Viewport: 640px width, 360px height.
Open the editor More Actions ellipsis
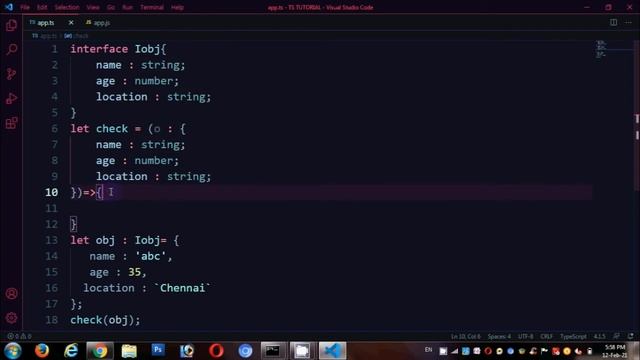[x=628, y=22]
